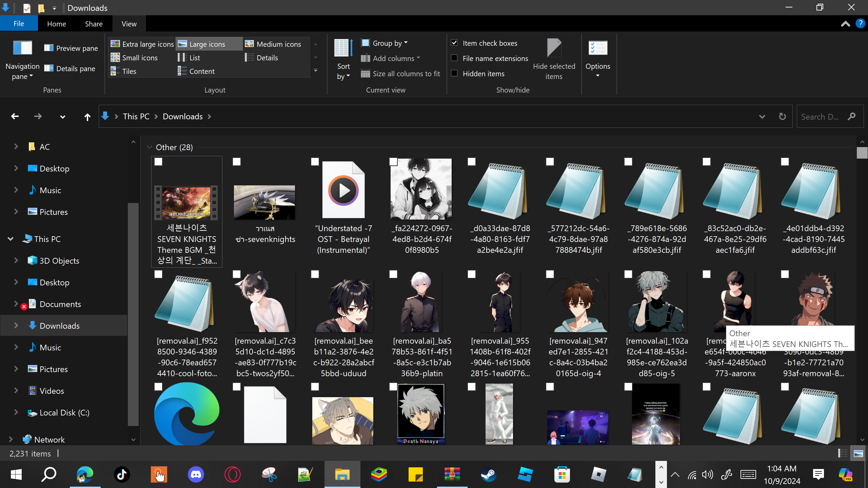Click the Hide selected items icon
Viewport: 868px width, 488px height.
tap(554, 48)
